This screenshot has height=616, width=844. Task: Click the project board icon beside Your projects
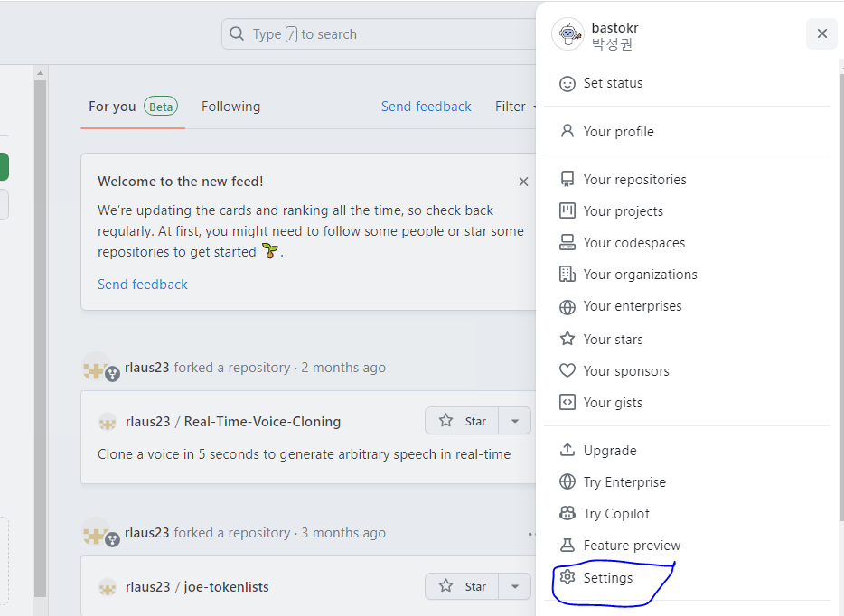(567, 210)
